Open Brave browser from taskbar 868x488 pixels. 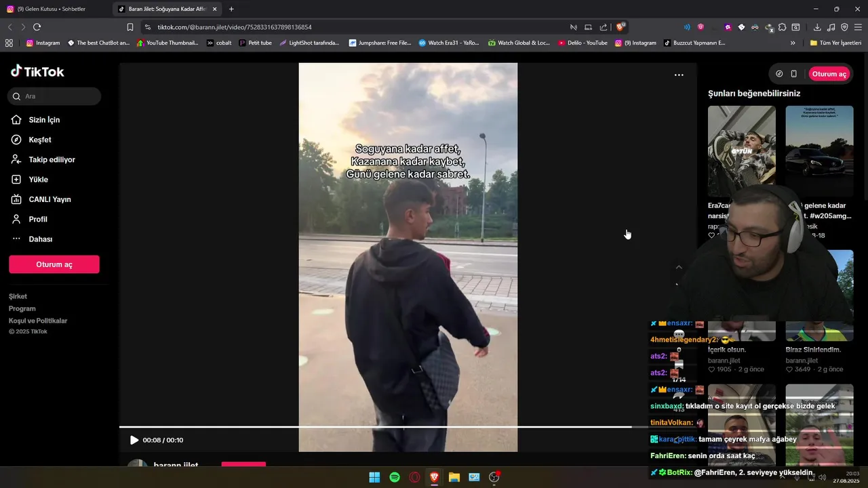tap(434, 477)
